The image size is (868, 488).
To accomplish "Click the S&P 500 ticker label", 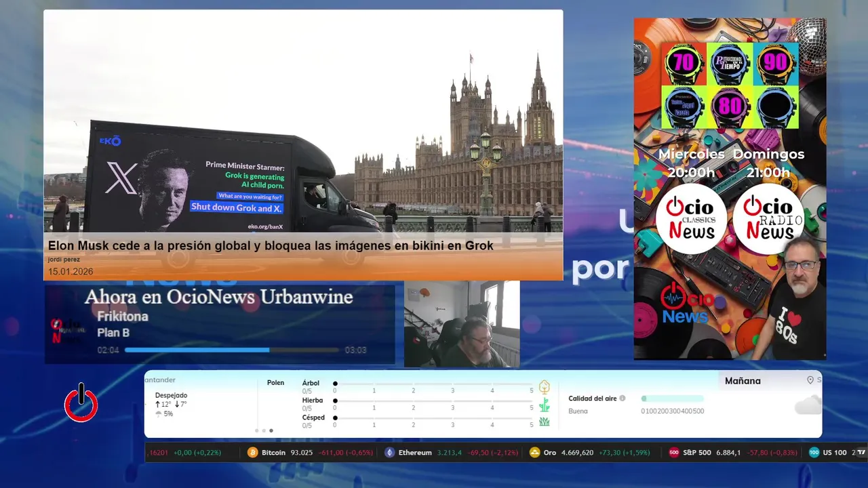I will pyautogui.click(x=698, y=453).
